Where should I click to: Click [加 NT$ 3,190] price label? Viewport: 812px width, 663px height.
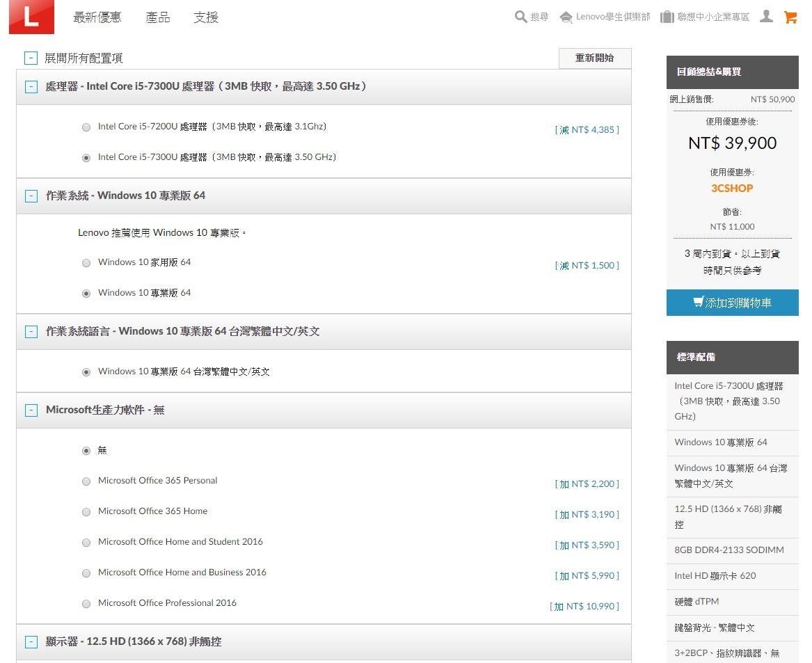click(587, 514)
